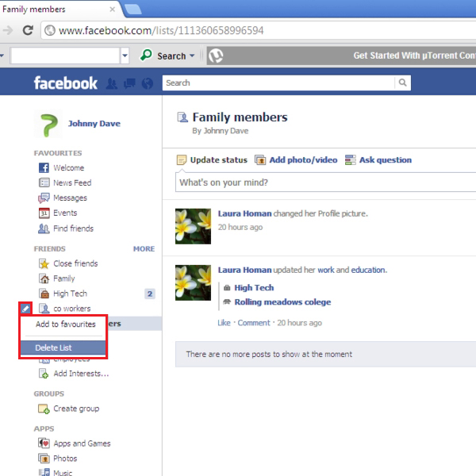Open the Family list
This screenshot has width=476, height=476.
pyautogui.click(x=64, y=278)
